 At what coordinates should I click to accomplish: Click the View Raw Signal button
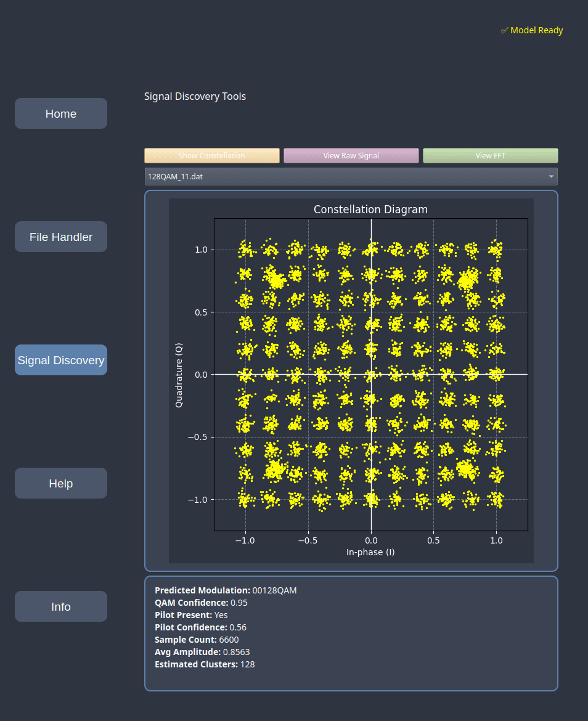[x=351, y=156]
